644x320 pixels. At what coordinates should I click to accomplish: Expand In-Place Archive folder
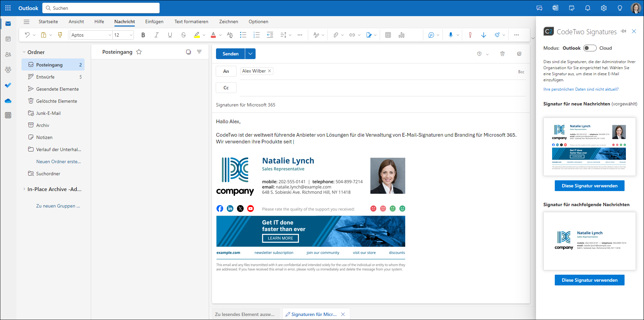(24, 189)
